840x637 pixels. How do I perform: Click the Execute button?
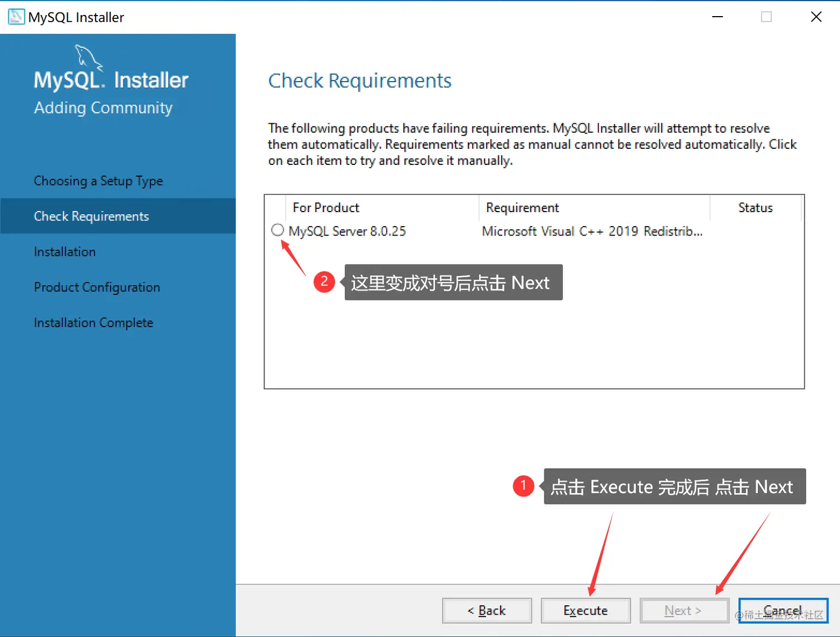586,610
